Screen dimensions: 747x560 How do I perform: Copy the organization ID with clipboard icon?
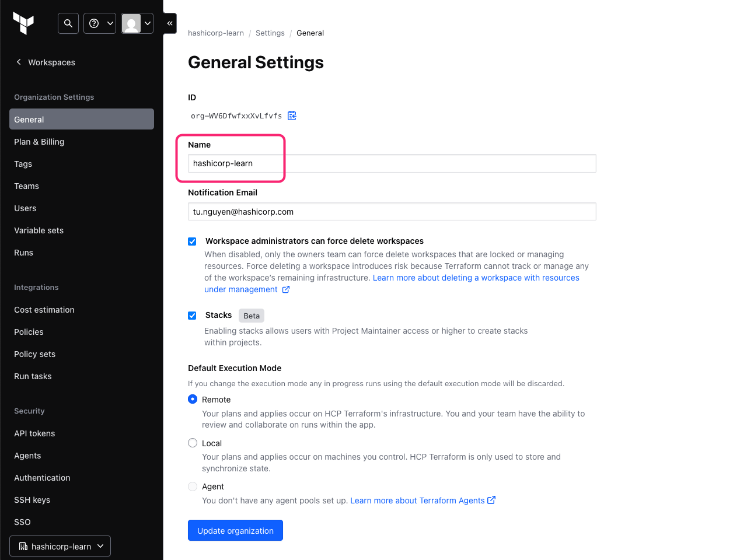(292, 116)
